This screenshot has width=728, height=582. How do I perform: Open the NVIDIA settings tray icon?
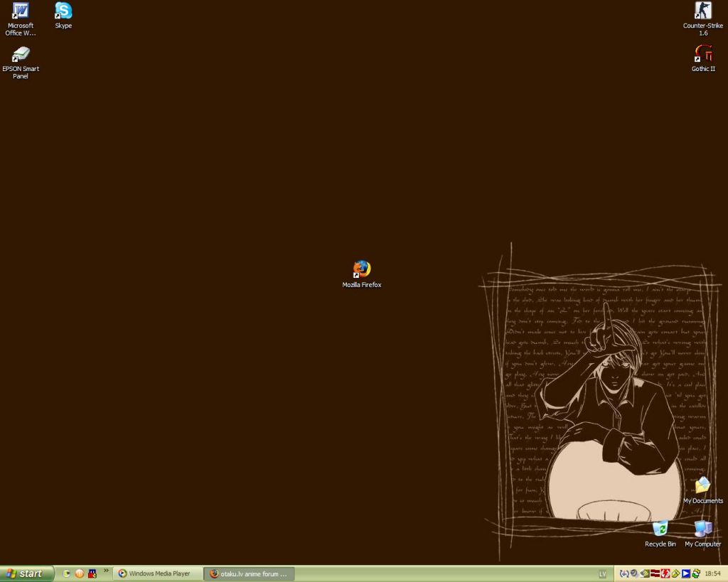pyautogui.click(x=645, y=573)
